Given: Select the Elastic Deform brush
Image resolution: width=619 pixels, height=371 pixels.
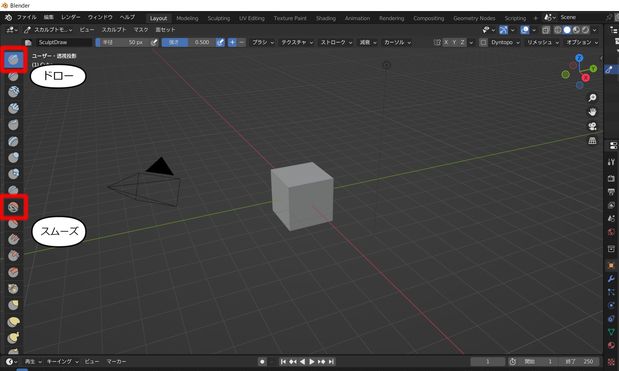Looking at the screenshot, I should point(13,322).
